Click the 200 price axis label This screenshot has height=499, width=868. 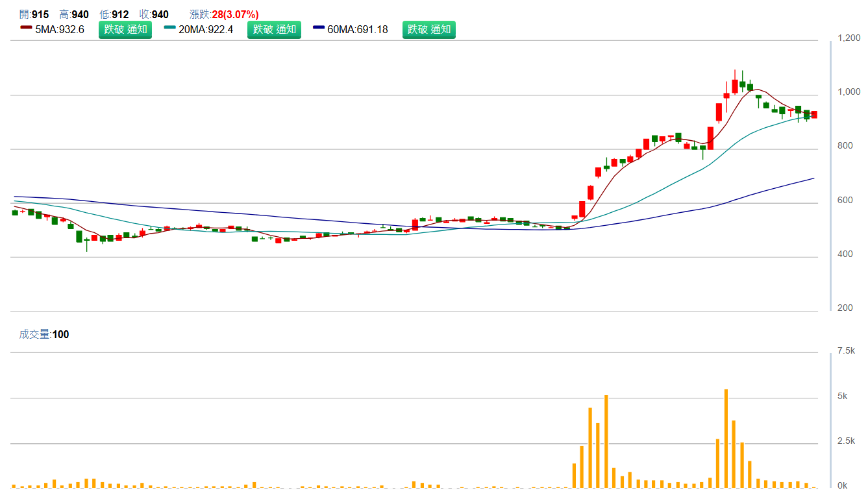pos(845,308)
